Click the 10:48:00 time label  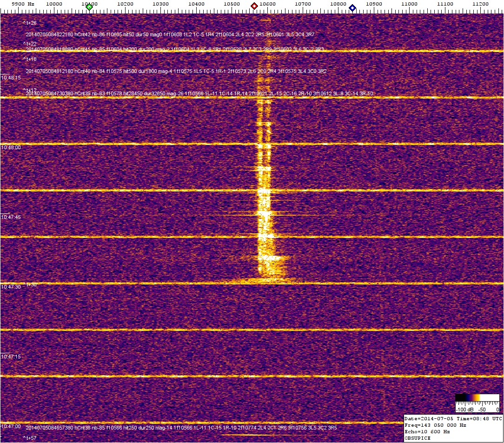pos(11,147)
